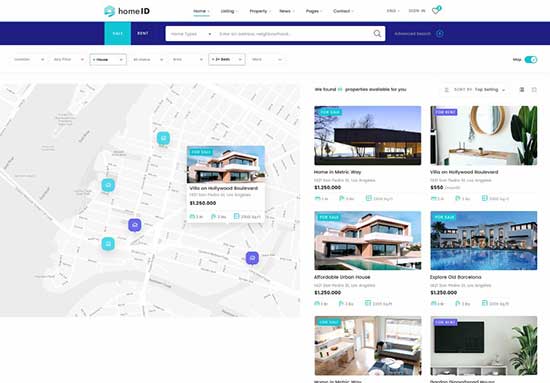
Task: Open the All status filter dropdown
Action: (148, 60)
